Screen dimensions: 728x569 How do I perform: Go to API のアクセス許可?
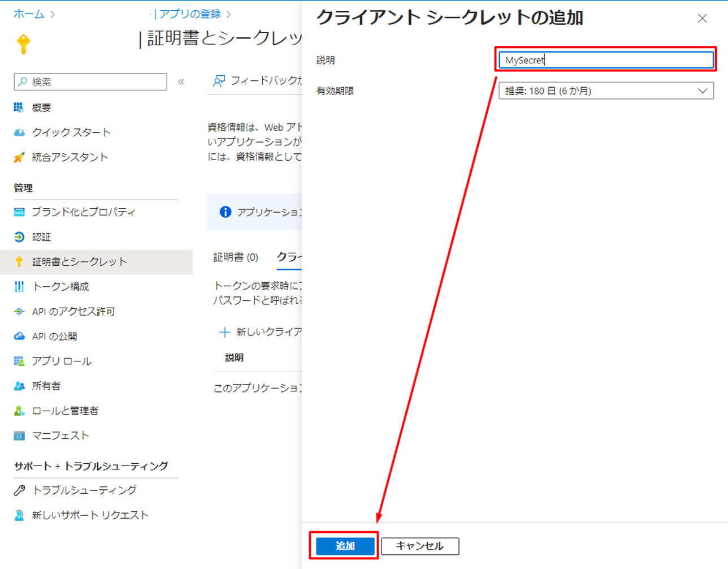coord(73,312)
